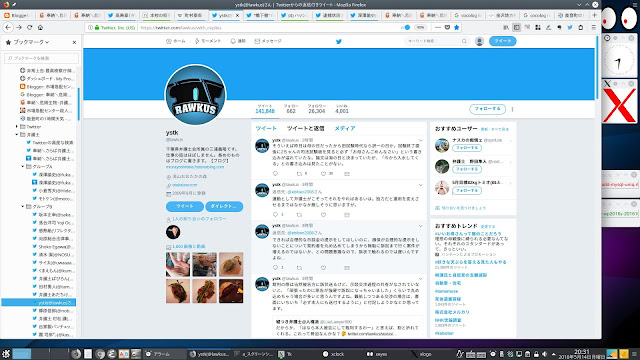Screen dimensions: 640x360
Task: Collapse the グループB bookmark folder
Action: [23, 207]
